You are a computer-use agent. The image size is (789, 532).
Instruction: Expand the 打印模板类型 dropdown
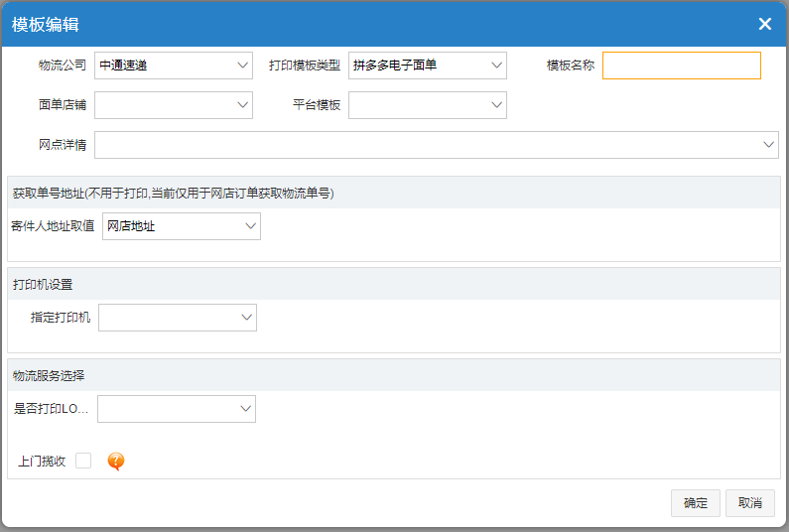(x=428, y=66)
